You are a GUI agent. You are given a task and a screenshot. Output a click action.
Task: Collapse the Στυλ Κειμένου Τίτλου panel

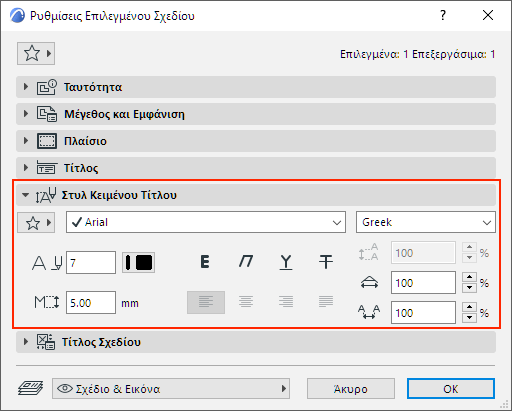pyautogui.click(x=256, y=195)
